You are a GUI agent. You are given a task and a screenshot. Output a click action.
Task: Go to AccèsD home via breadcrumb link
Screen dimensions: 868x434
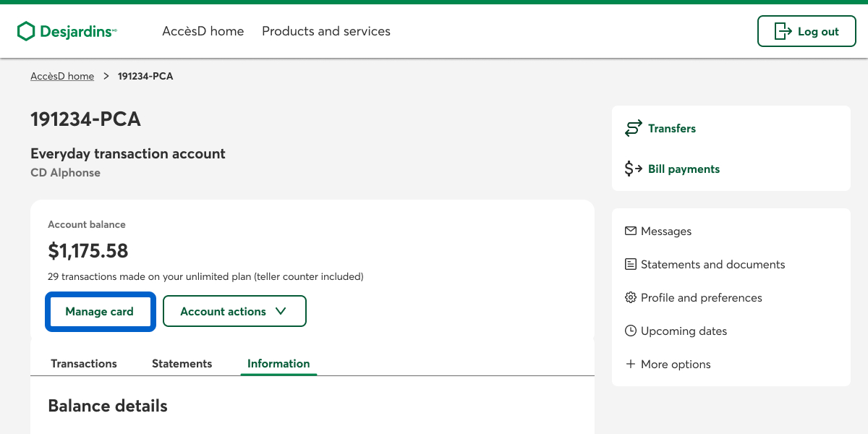(x=62, y=76)
